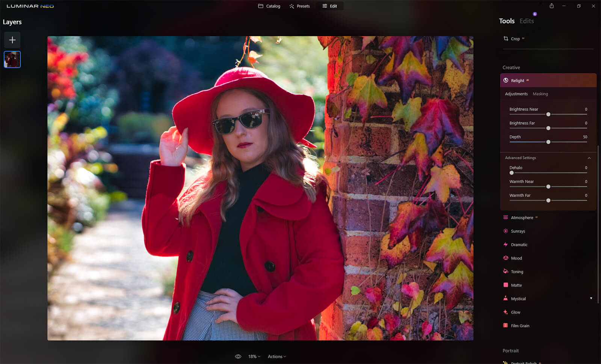Open the Sunrays tool

[x=518, y=231]
